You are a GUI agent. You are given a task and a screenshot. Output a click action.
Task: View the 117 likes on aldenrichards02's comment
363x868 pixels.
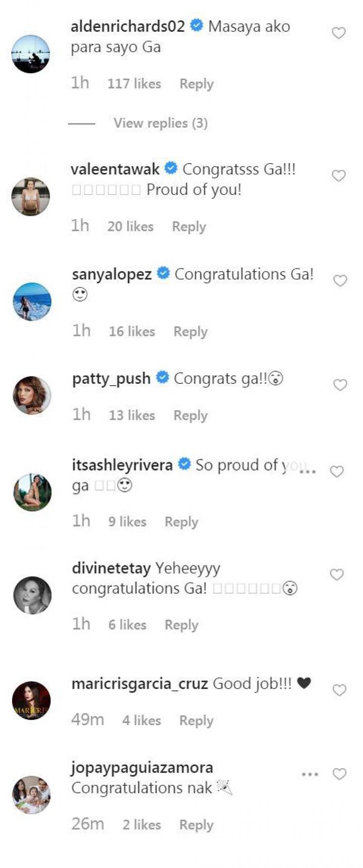(x=134, y=84)
